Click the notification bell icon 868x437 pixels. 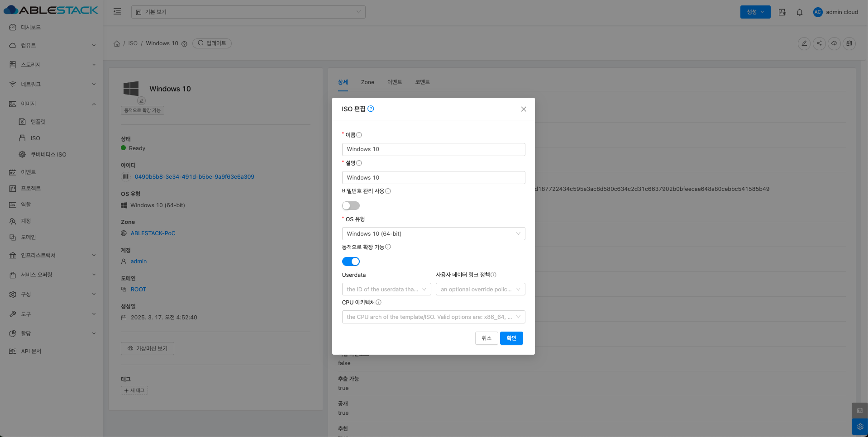pos(800,12)
